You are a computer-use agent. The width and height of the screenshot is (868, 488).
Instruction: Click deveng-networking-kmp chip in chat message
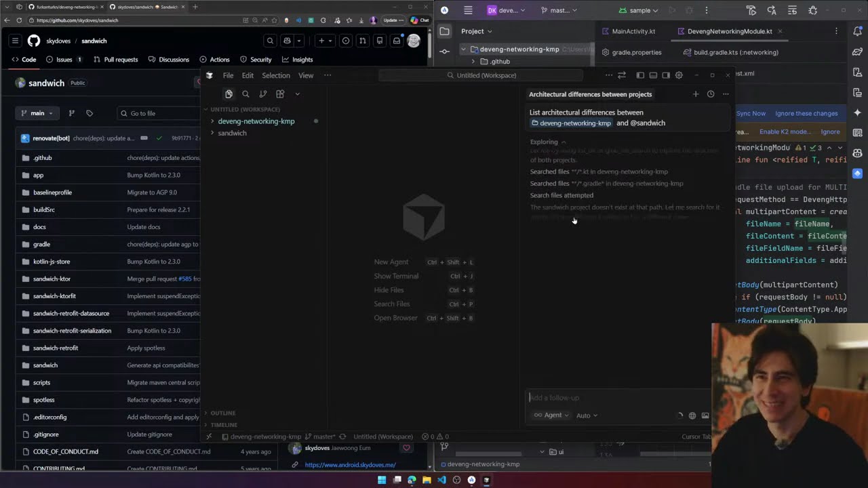(571, 123)
